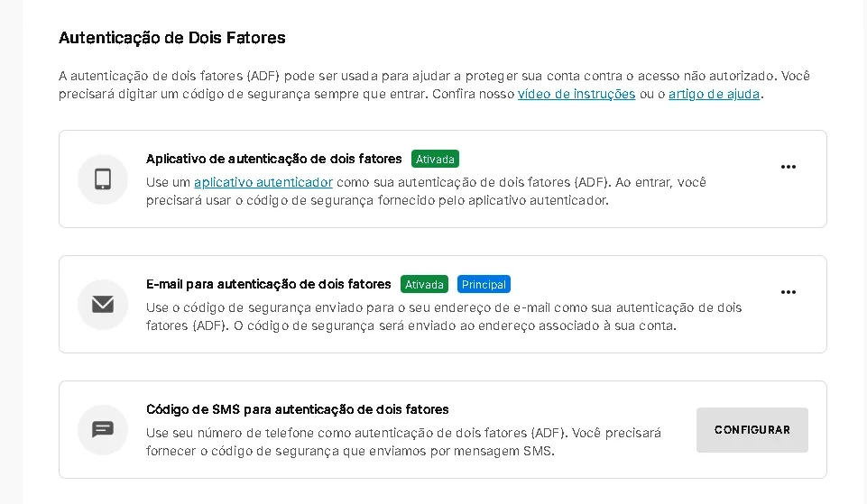
Task: Click the authenticator app card description text
Action: click(426, 191)
